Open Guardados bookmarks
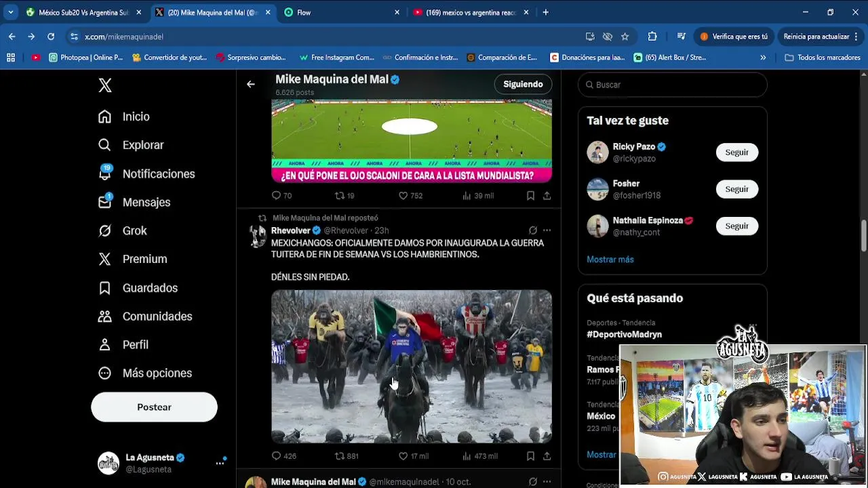Viewport: 868px width, 488px height. (138, 287)
